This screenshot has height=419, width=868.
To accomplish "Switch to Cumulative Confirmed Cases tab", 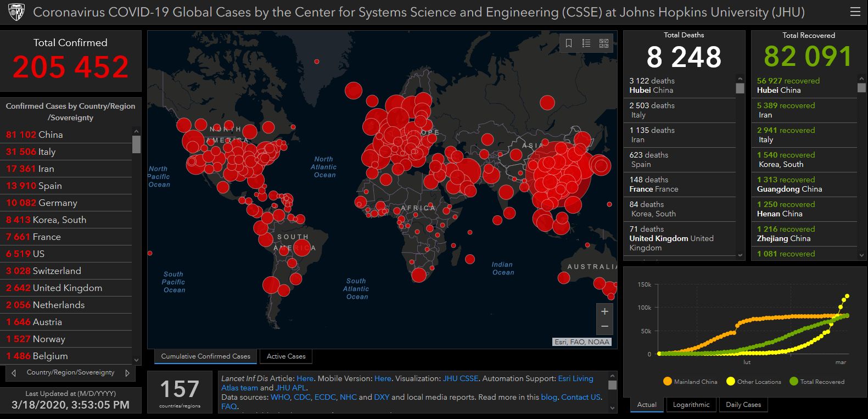I will 206,356.
